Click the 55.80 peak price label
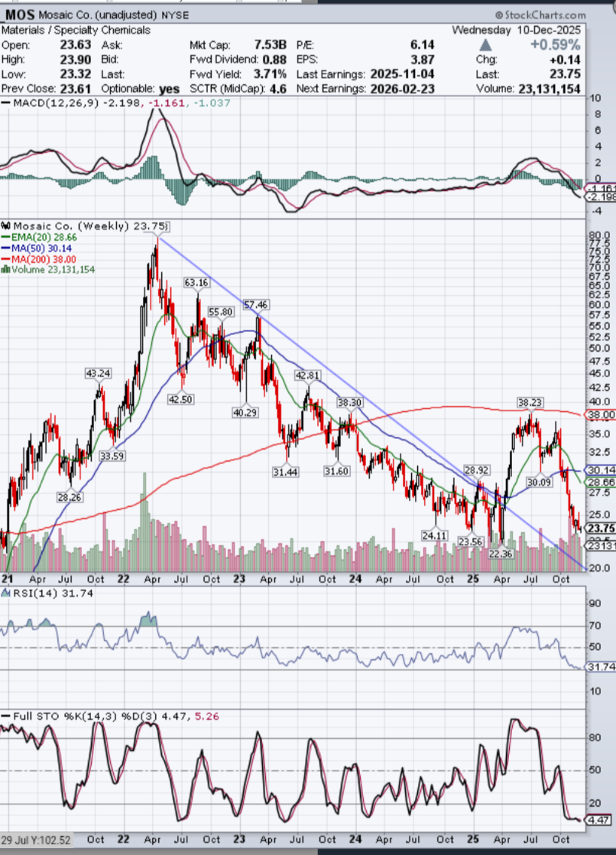The height and width of the screenshot is (855, 616). [x=220, y=312]
